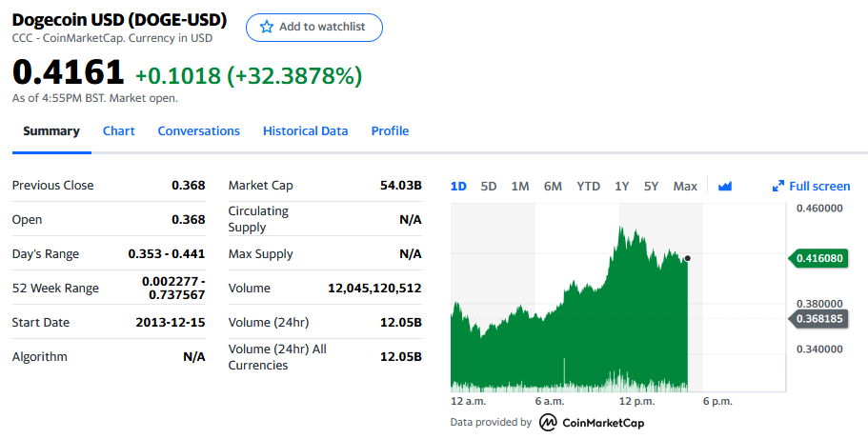The image size is (868, 439).
Task: Select the 1D chart range
Action: pyautogui.click(x=458, y=186)
